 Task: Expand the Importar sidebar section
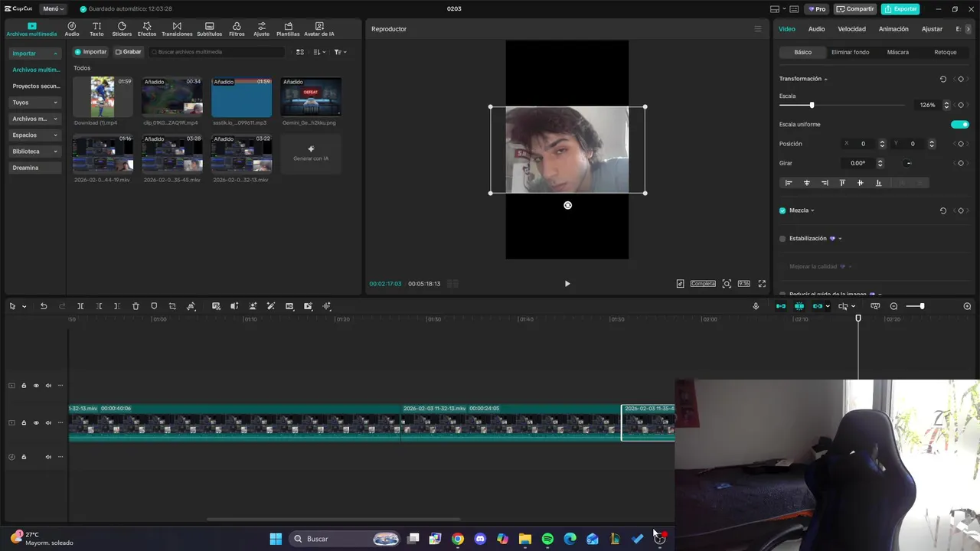coord(35,54)
